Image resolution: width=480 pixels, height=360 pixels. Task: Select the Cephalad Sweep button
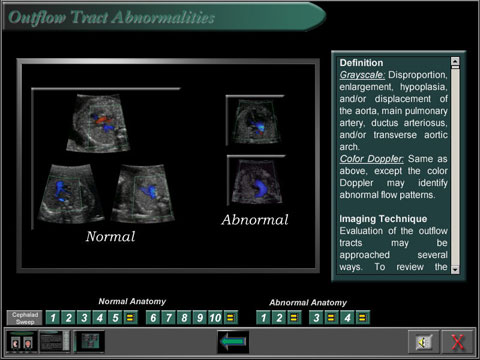point(25,318)
